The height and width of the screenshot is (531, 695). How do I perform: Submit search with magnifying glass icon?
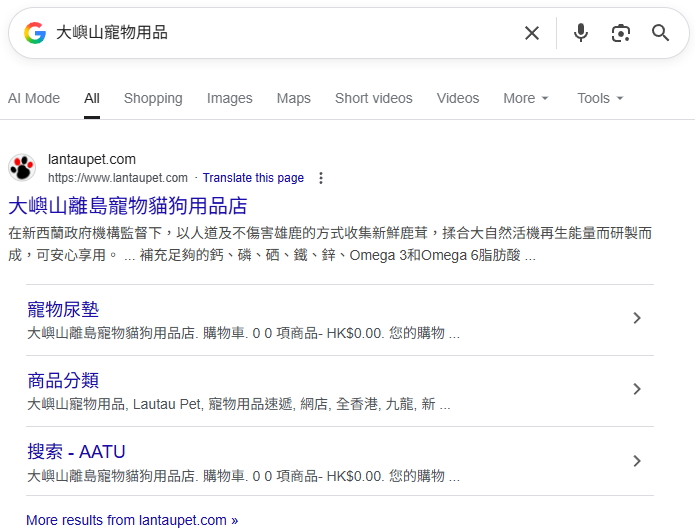(x=660, y=33)
